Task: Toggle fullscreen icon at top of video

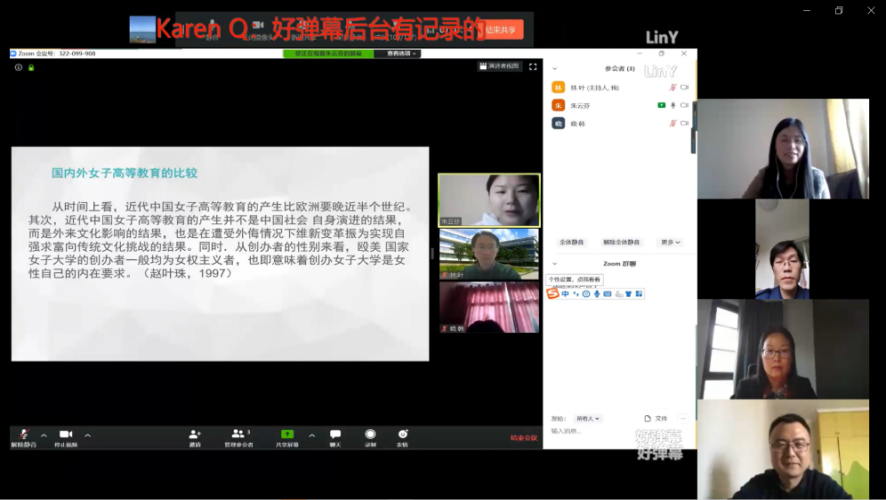Action: tap(533, 67)
